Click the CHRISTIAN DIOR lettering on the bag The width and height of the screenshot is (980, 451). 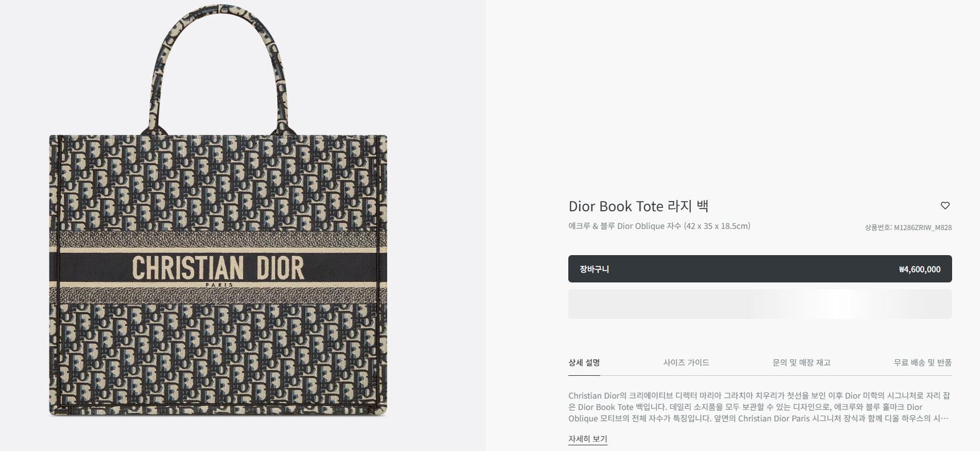[218, 268]
